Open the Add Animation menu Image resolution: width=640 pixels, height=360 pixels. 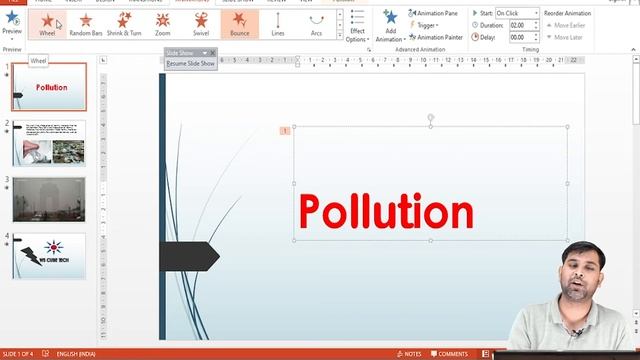click(390, 26)
